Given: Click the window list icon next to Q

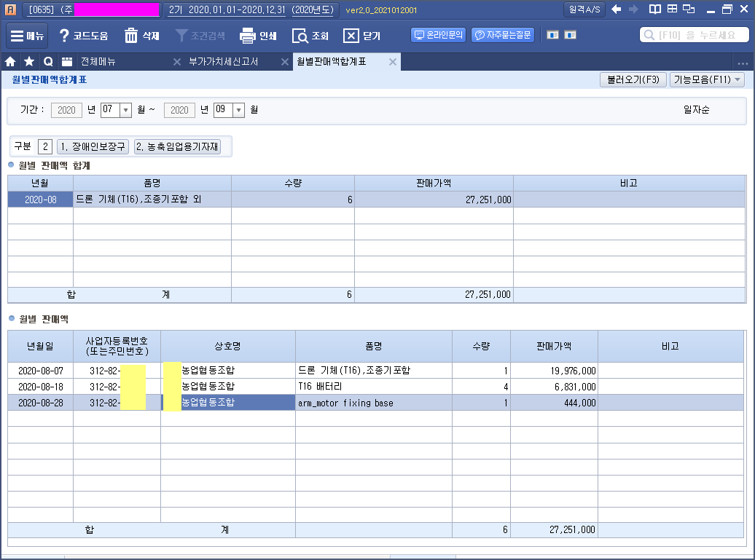Looking at the screenshot, I should (x=67, y=62).
